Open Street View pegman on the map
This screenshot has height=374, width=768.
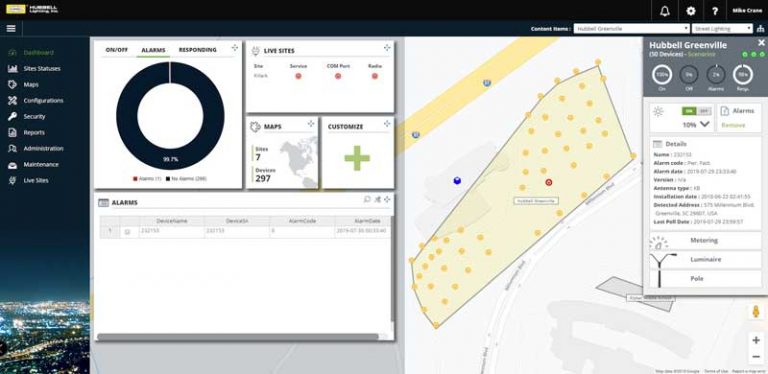[x=756, y=311]
